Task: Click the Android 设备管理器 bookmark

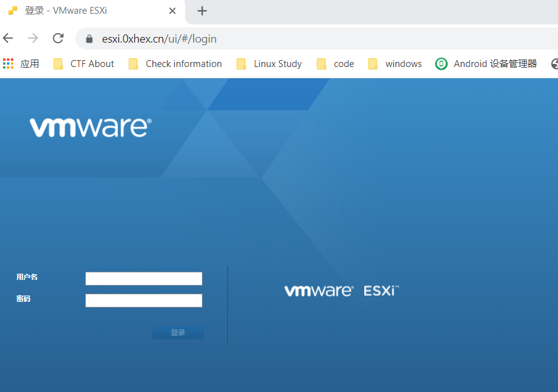Action: [487, 64]
